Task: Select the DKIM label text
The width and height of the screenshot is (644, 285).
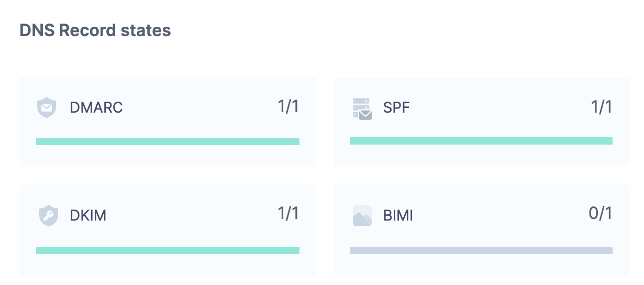Action: click(88, 215)
